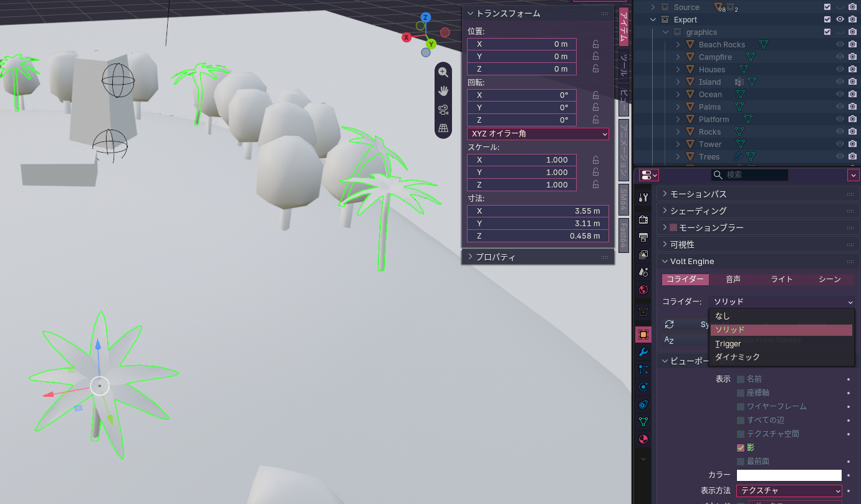Enable the 名前 display checkbox

click(x=741, y=379)
